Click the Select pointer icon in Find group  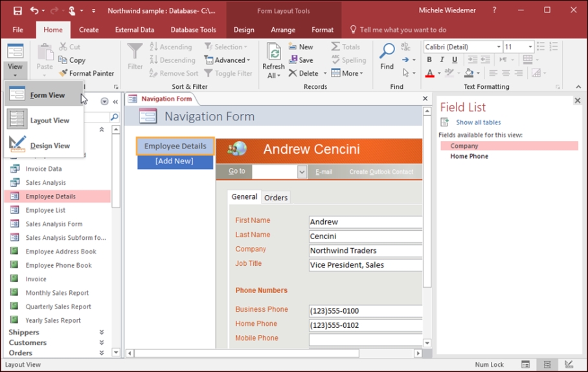coord(406,73)
